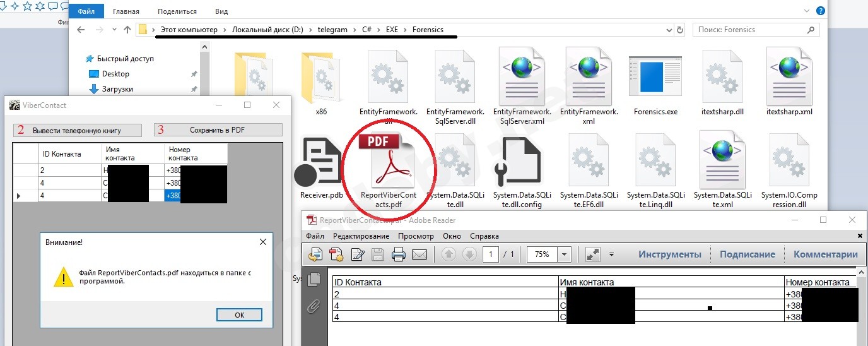The width and height of the screenshot is (868, 346).
Task: Click Adobe Reader create PDF online icon
Action: point(315,254)
